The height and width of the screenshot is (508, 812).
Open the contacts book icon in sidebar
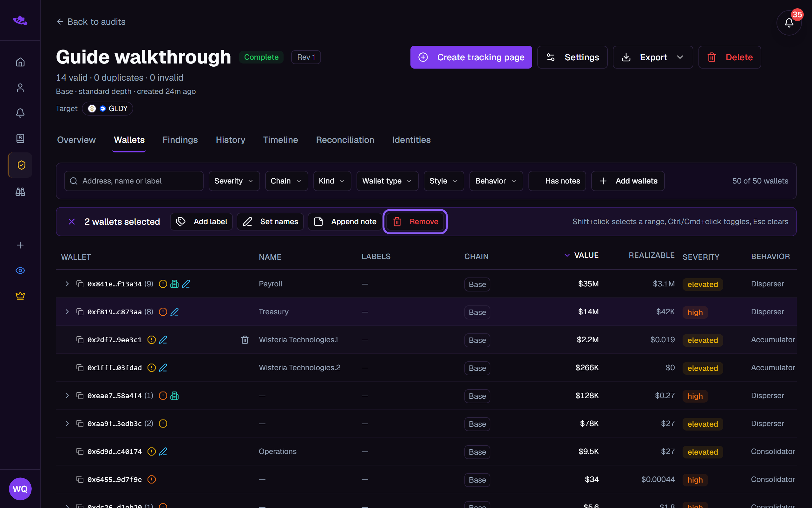click(20, 138)
